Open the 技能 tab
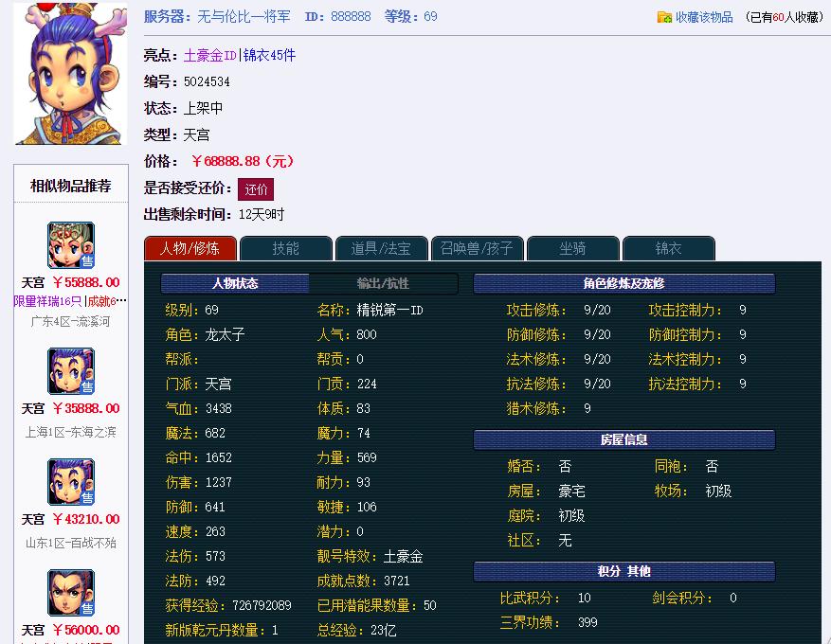Viewport: 831px width, 644px height. pos(285,247)
